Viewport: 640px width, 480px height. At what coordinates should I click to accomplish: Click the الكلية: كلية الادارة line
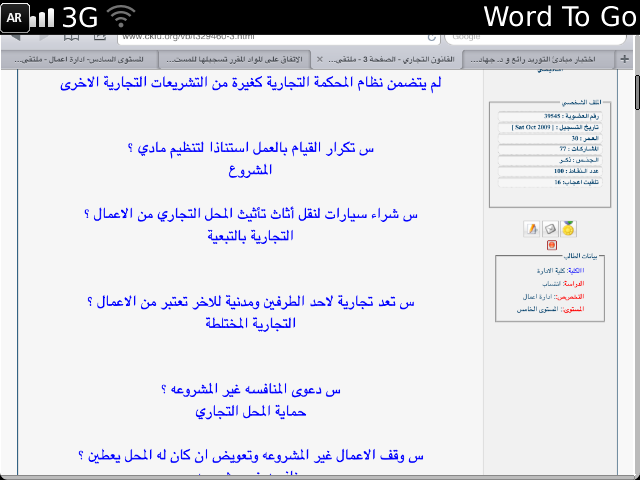[x=560, y=270]
